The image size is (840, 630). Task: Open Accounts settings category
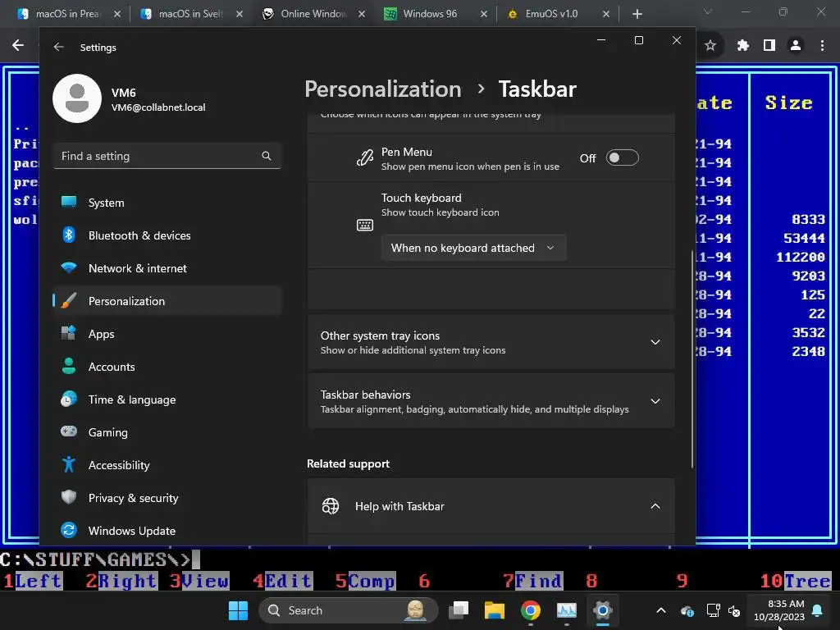[x=167, y=367]
